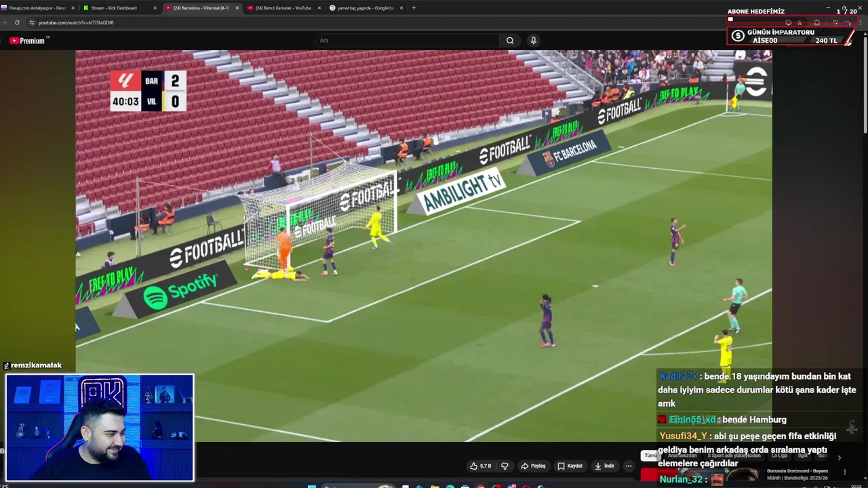Select the La Liga filter chip
Screen dimensions: 868x488
point(779,455)
